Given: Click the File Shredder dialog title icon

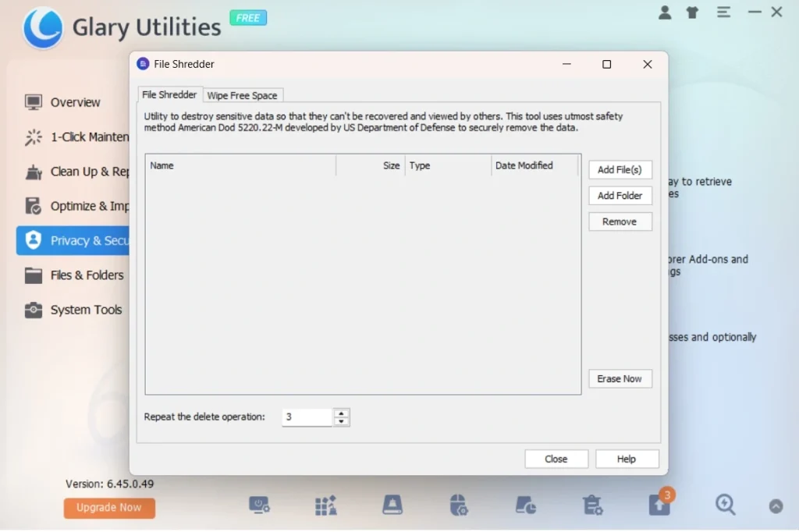Looking at the screenshot, I should 143,64.
